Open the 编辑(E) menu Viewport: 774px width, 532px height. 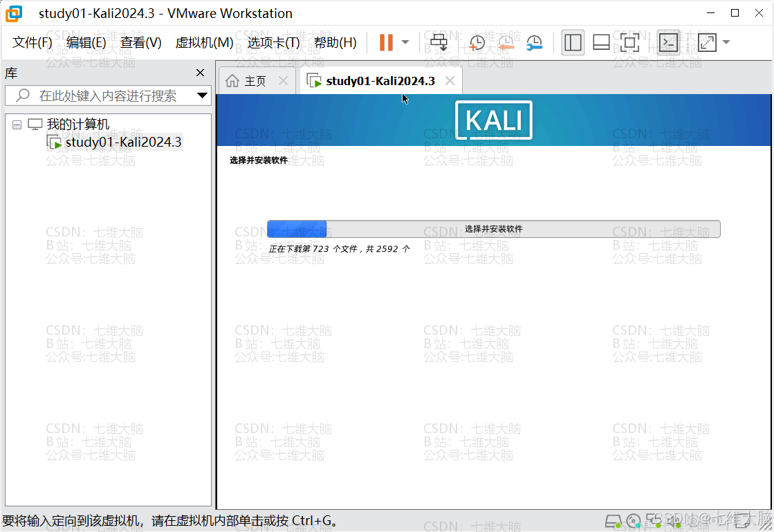(86, 42)
